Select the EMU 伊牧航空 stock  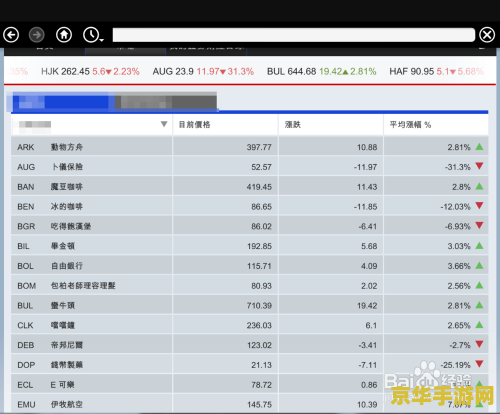click(x=250, y=404)
